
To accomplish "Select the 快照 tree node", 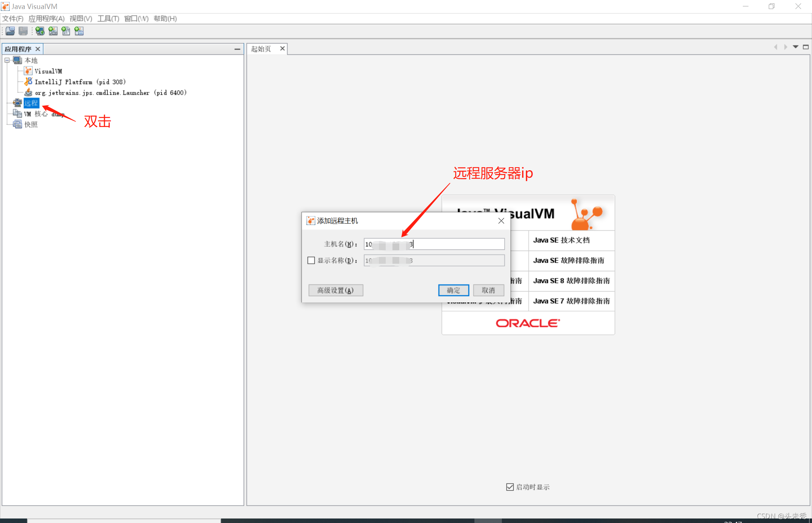I will pyautogui.click(x=31, y=124).
